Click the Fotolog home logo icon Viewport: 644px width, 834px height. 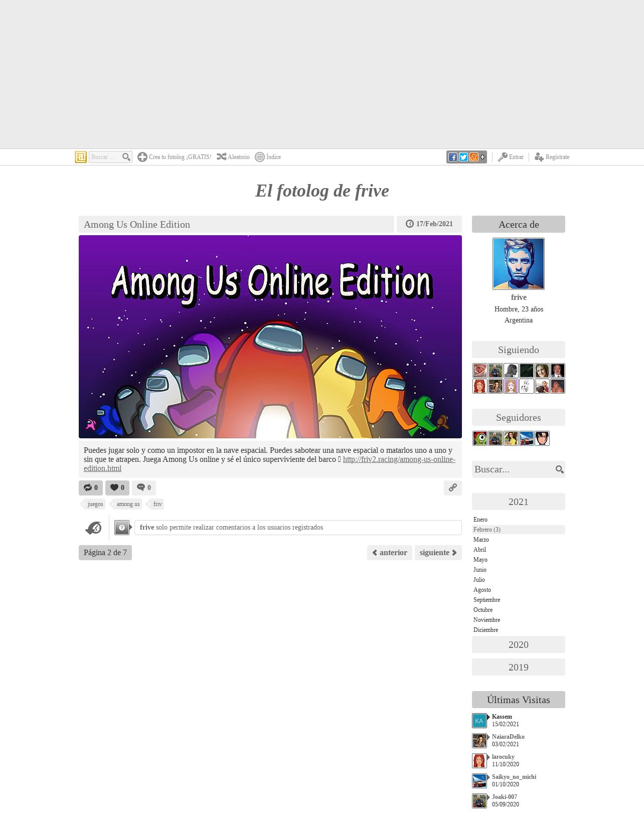click(81, 157)
